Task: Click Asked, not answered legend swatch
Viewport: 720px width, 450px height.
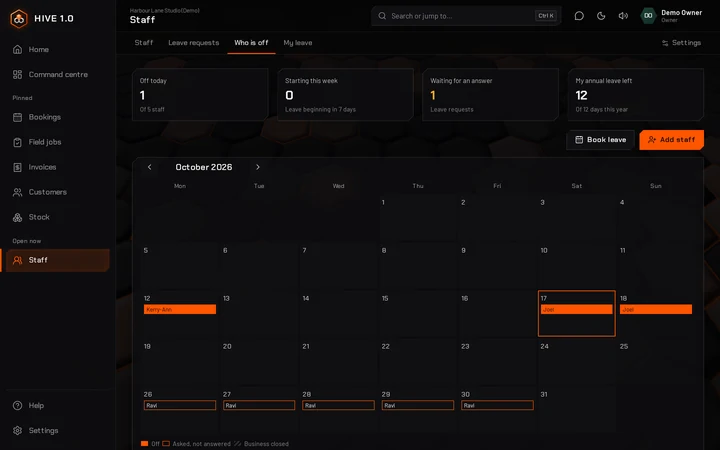Action: pos(166,444)
